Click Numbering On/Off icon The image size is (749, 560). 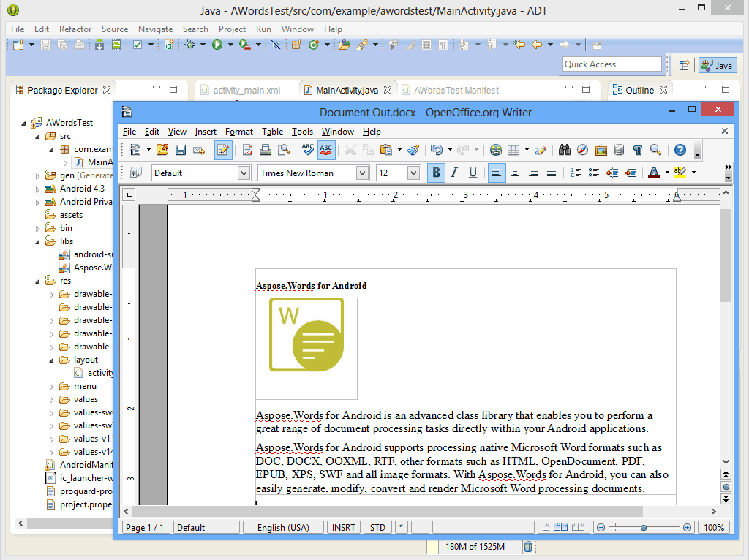(x=576, y=173)
